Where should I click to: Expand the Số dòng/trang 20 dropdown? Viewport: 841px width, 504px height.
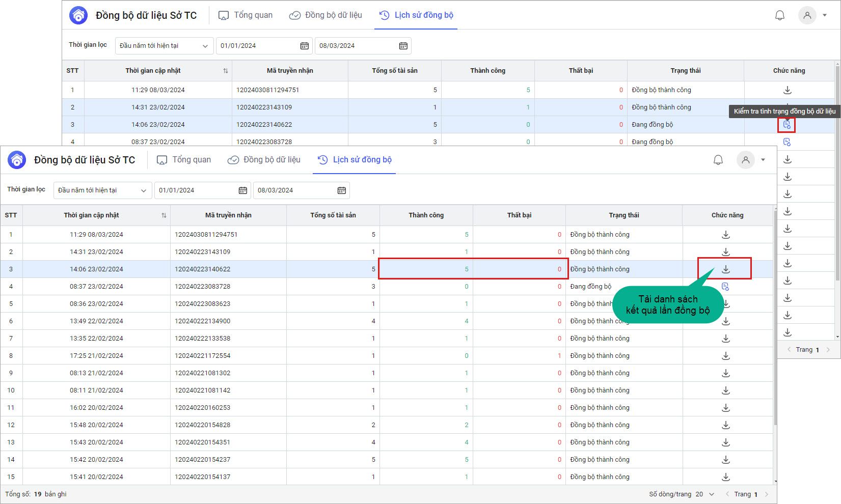pyautogui.click(x=712, y=494)
